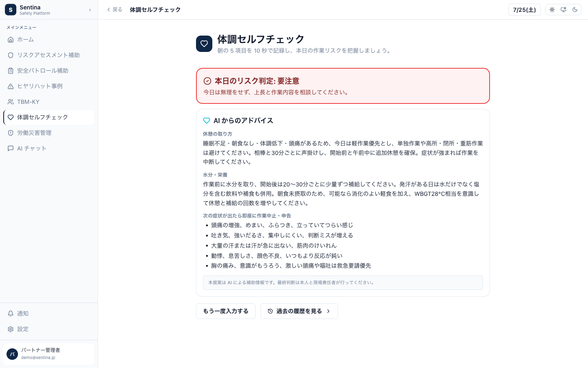Click bullet 頭痛の増強、めまい

[x=282, y=225]
